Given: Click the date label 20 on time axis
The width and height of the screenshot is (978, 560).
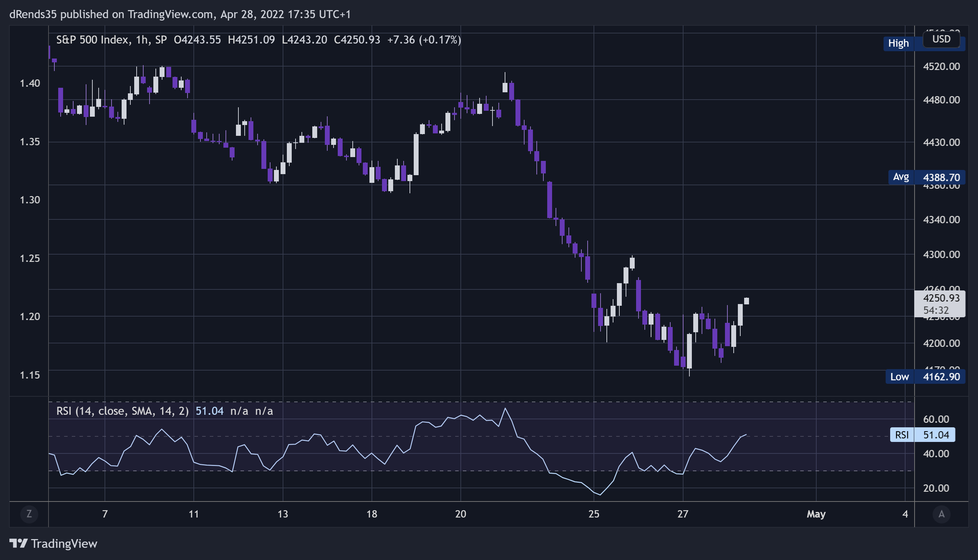Looking at the screenshot, I should click(x=461, y=514).
